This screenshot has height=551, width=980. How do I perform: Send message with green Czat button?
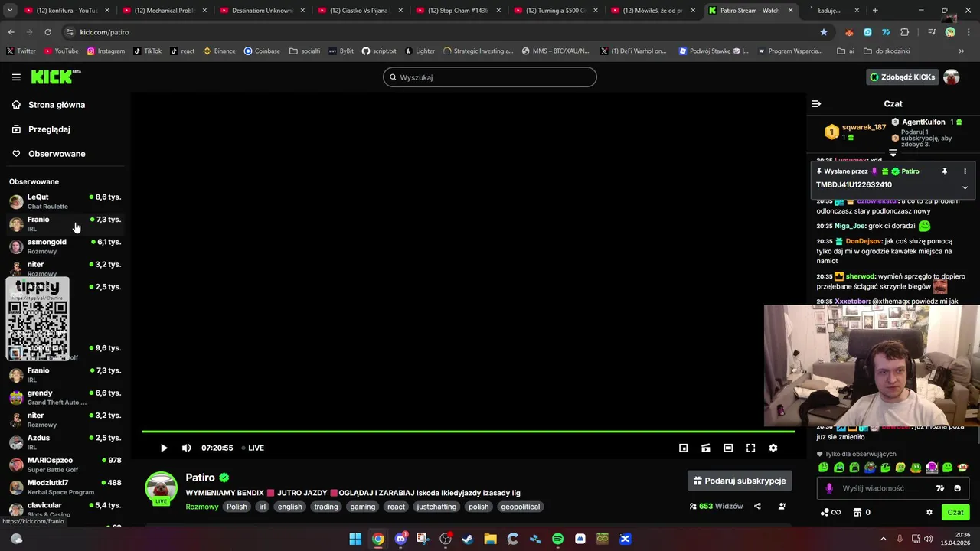[955, 512]
